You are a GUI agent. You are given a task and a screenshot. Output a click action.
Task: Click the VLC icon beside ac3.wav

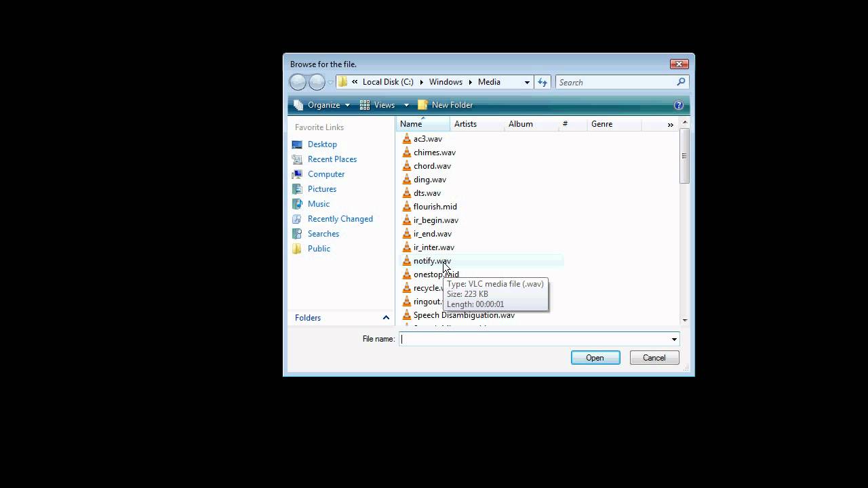[407, 139]
